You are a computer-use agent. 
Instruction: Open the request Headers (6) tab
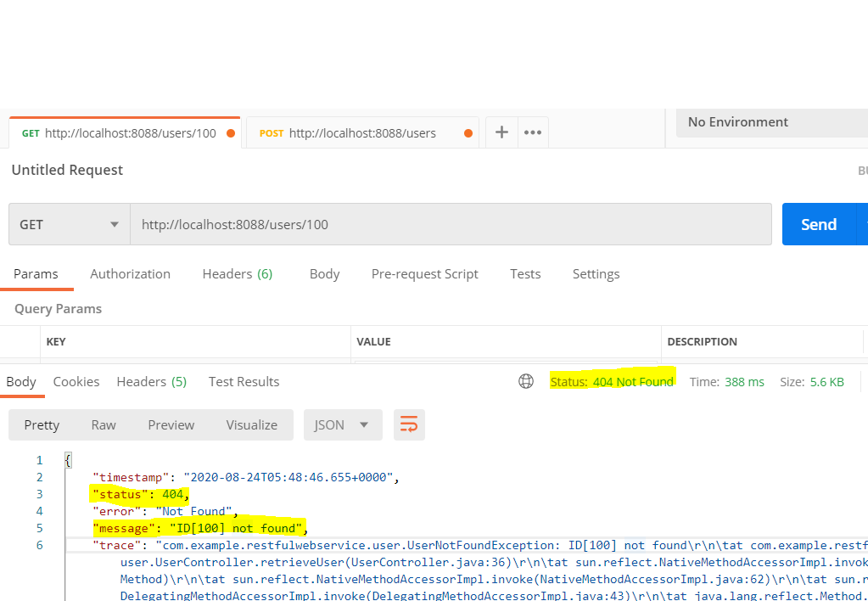point(238,273)
